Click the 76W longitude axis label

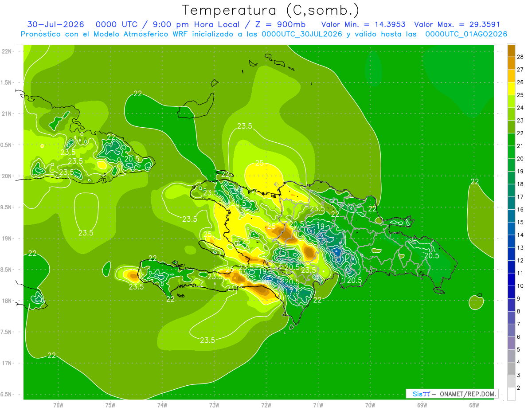[58, 405]
